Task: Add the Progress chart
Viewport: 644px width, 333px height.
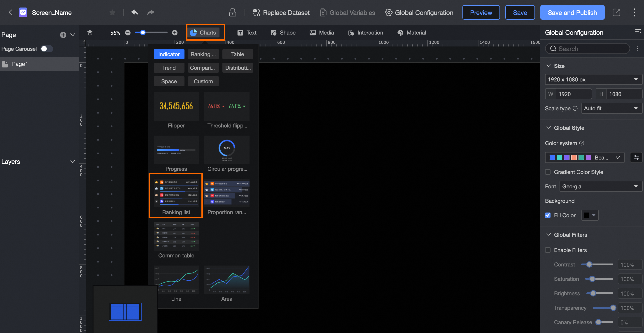Action: (x=176, y=154)
